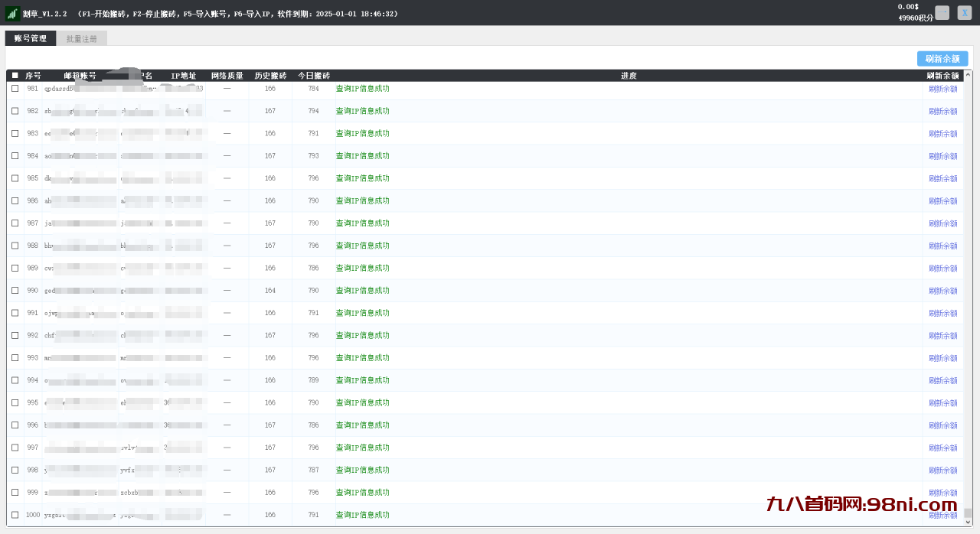Sort by the 今日搬砖 column header
Screen dimensions: 980x534
(x=313, y=76)
